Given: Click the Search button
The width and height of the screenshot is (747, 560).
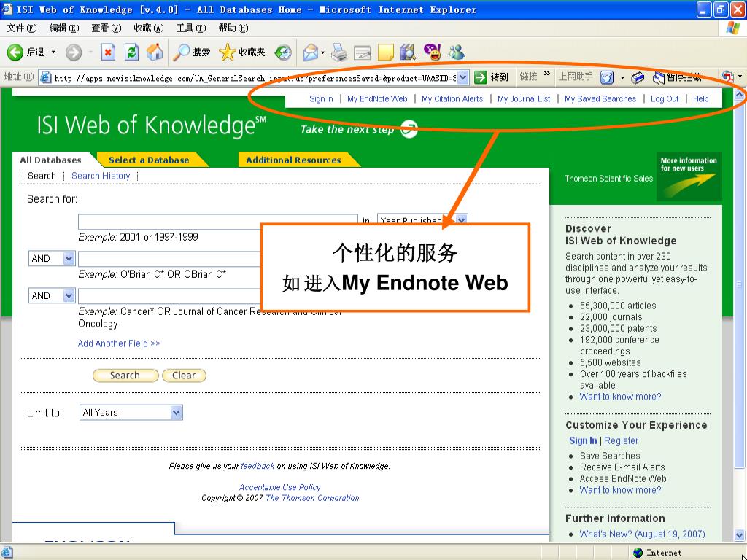Looking at the screenshot, I should (x=125, y=376).
